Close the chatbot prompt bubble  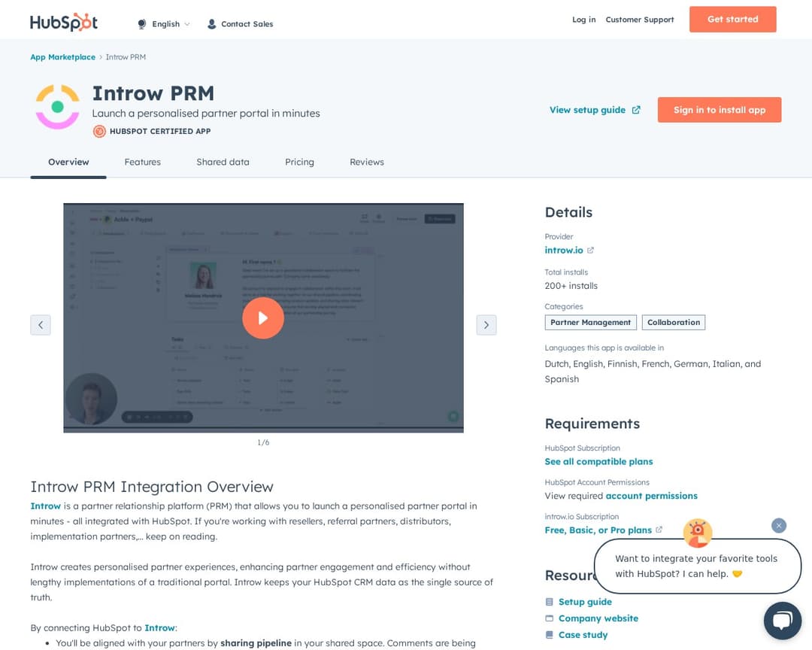[778, 526]
